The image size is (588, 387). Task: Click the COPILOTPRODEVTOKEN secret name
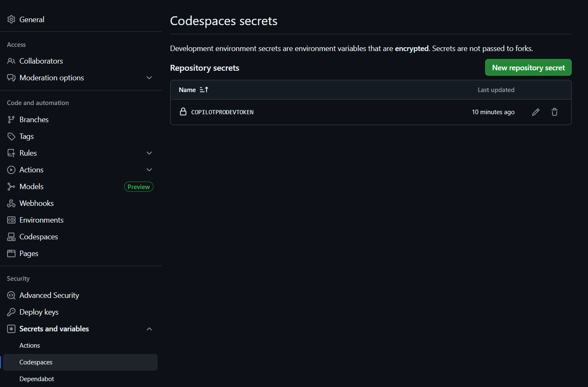click(x=222, y=112)
